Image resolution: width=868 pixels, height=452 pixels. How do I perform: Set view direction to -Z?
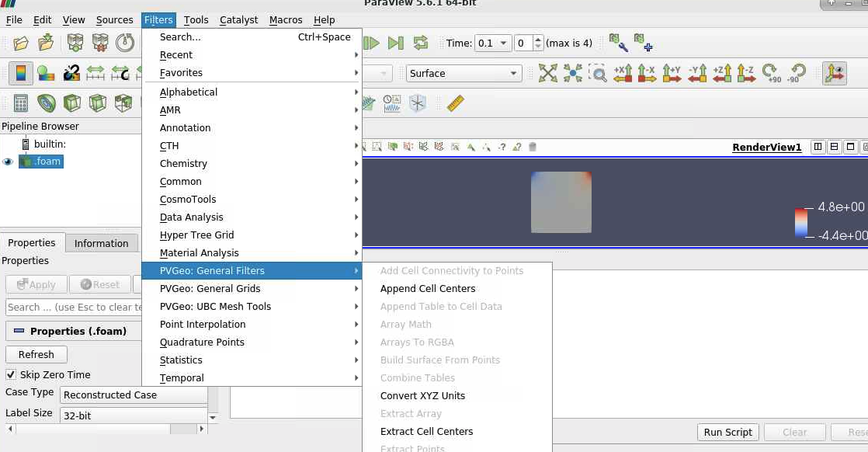point(746,73)
